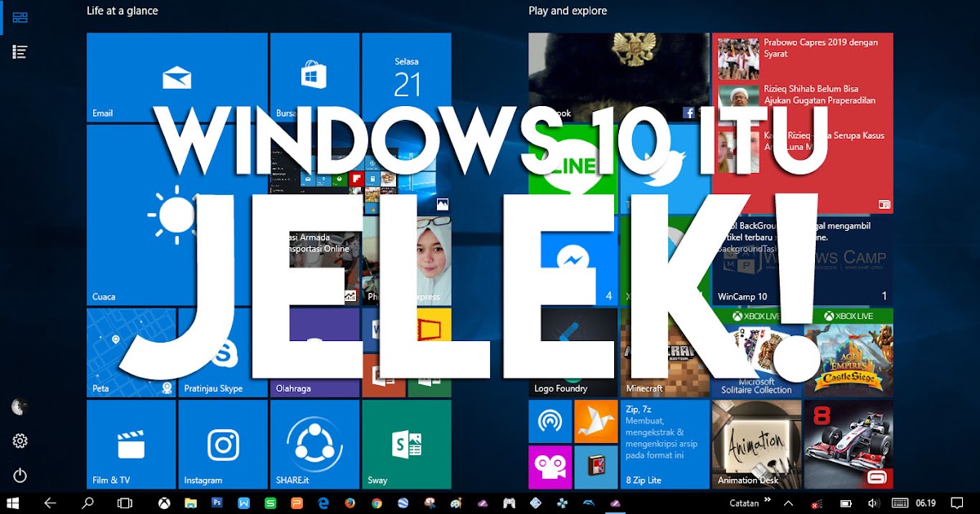Screen dimensions: 980x514
Task: Click the 'Life at a glance' group heading
Action: (122, 11)
